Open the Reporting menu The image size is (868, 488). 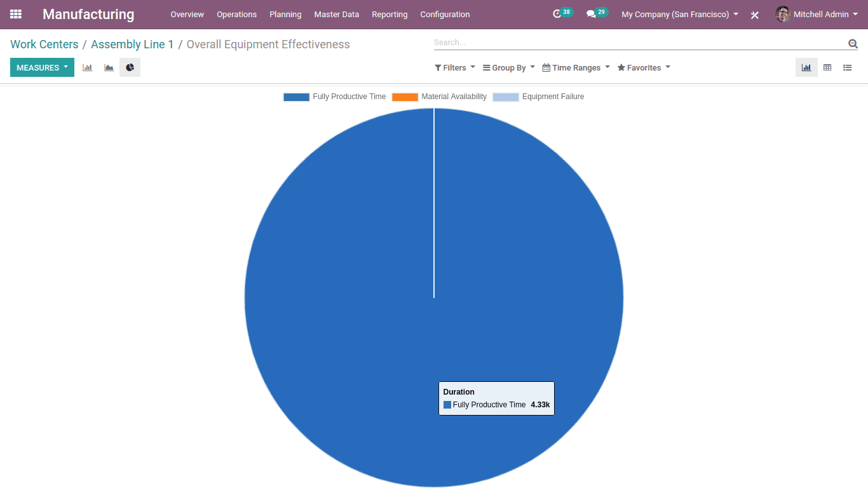click(x=390, y=14)
